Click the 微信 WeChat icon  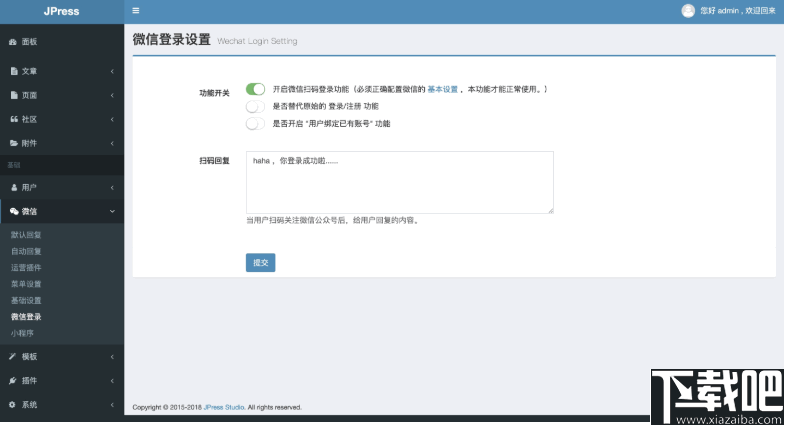click(x=14, y=211)
